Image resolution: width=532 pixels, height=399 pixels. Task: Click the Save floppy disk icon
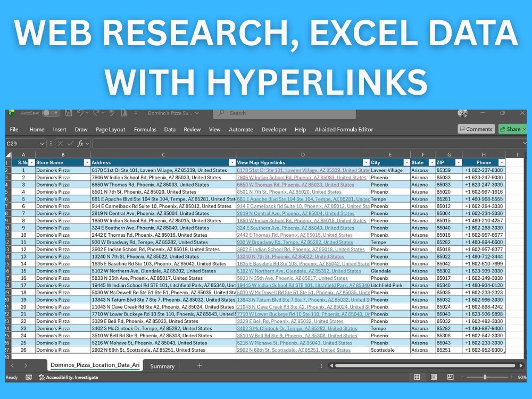tap(69, 113)
